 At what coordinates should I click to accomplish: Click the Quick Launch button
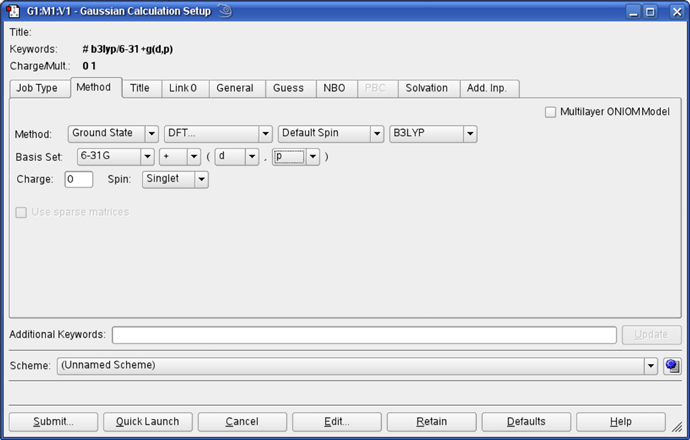pos(148,422)
